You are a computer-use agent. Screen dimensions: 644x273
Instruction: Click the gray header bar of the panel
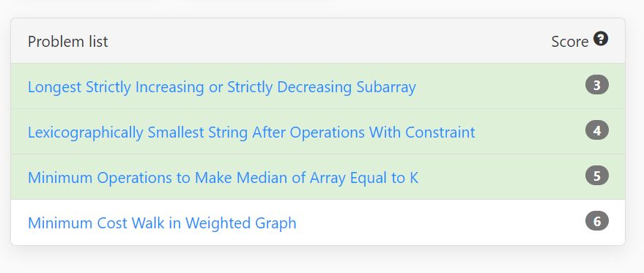coord(318,41)
